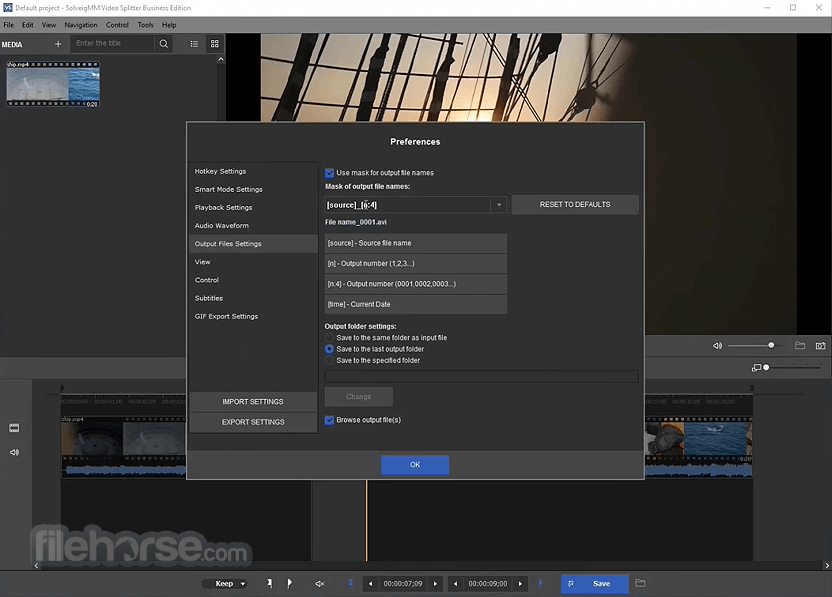Click the player volume speaker icon
This screenshot has height=597, width=832.
pos(717,345)
